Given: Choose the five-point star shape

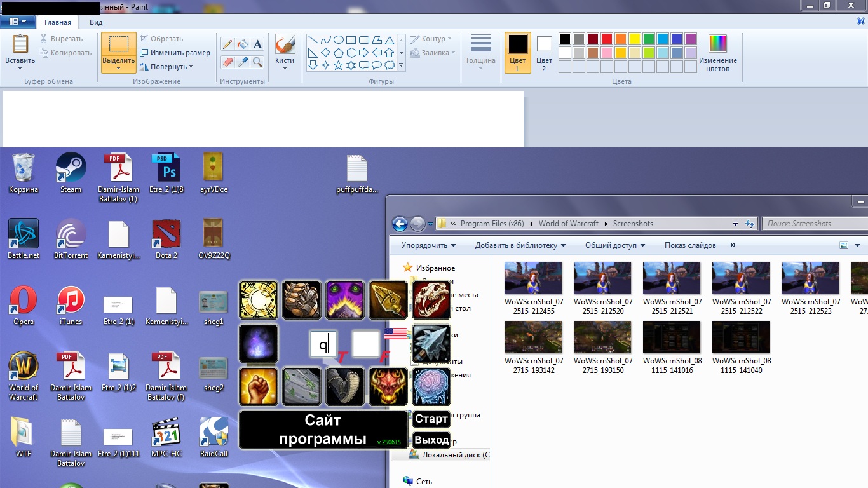Looking at the screenshot, I should pyautogui.click(x=339, y=65).
